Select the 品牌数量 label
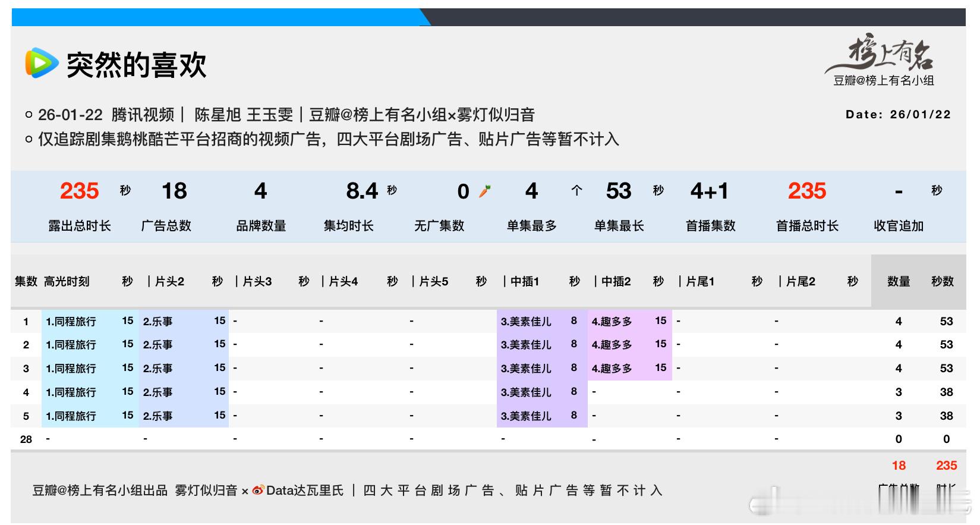980x525 pixels. [261, 226]
